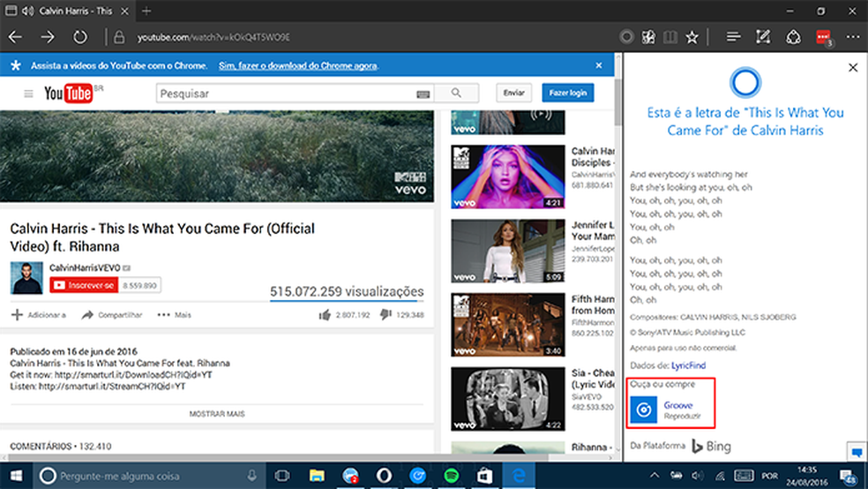
Task: Click the page vertical scrollbar
Action: pos(617,102)
